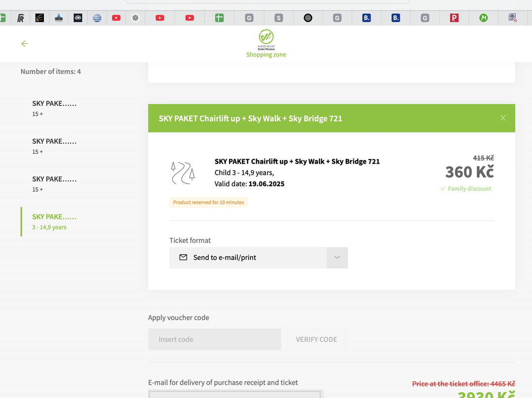Click the Shopping zone link text
This screenshot has width=532, height=398.
(x=266, y=55)
